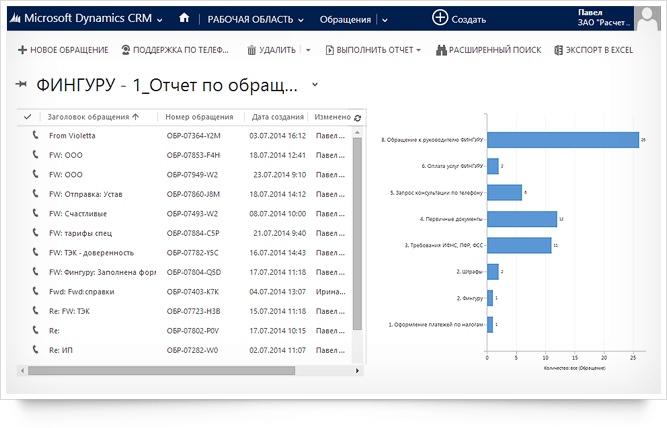Select case number ОБР-07282-W0
This screenshot has width=667, height=428.
[192, 351]
